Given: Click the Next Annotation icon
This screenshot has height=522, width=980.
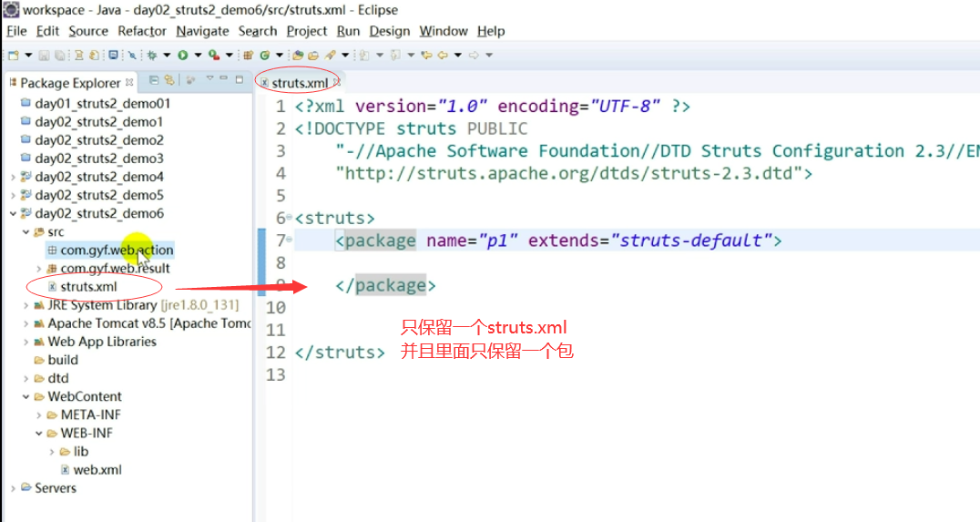Looking at the screenshot, I should (x=363, y=56).
